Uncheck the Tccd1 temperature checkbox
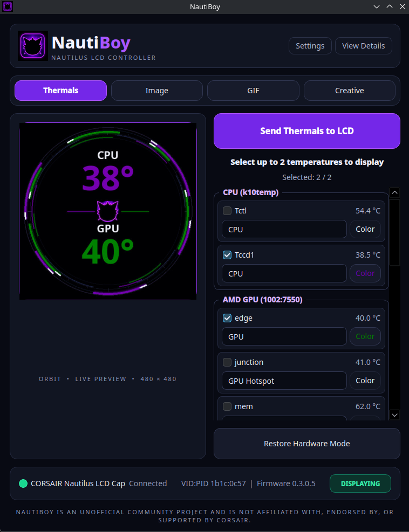 [227, 255]
